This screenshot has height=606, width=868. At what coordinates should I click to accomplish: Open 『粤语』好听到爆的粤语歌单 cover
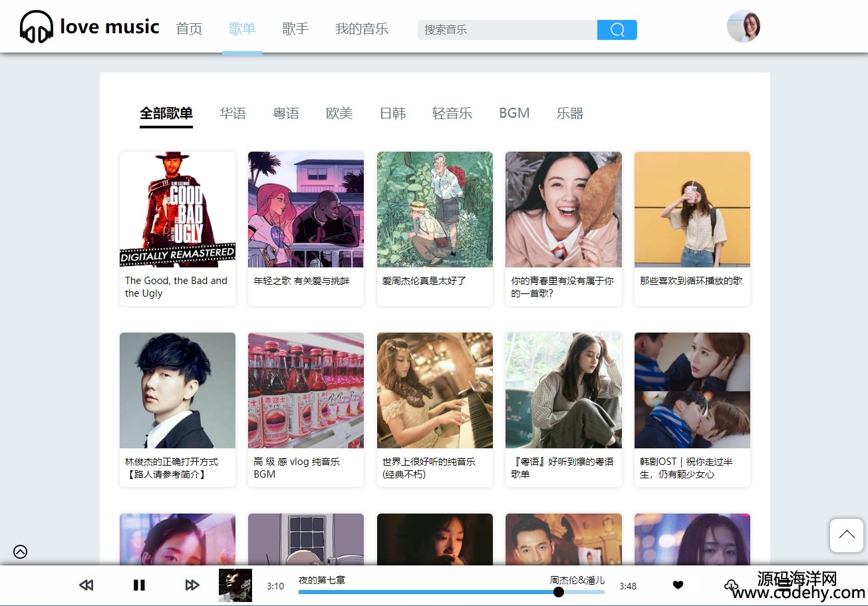point(563,390)
